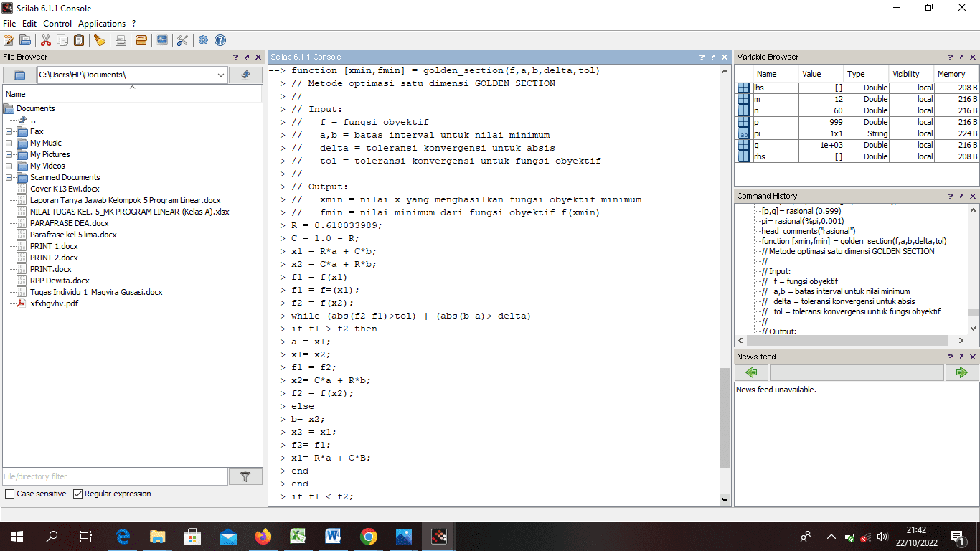Sort variables by Type column header
Viewport: 980px width, 551px height.
click(x=865, y=74)
